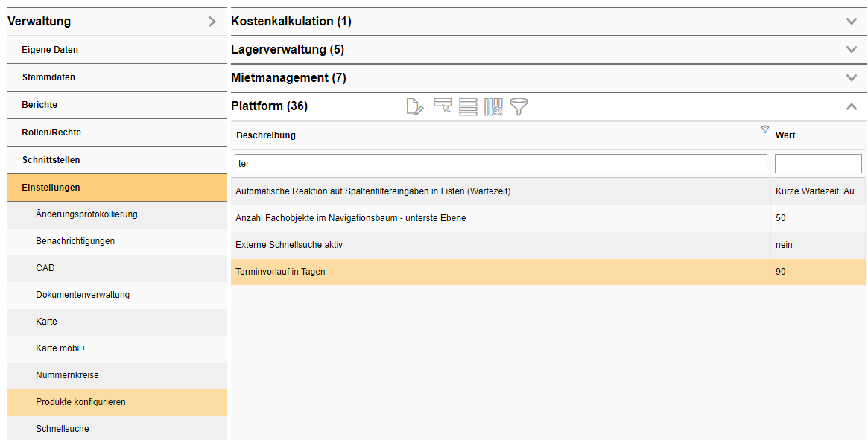Click the Beschreibung filter input containing 'ter'
Viewport: 868px width, 440px height.
(x=499, y=163)
